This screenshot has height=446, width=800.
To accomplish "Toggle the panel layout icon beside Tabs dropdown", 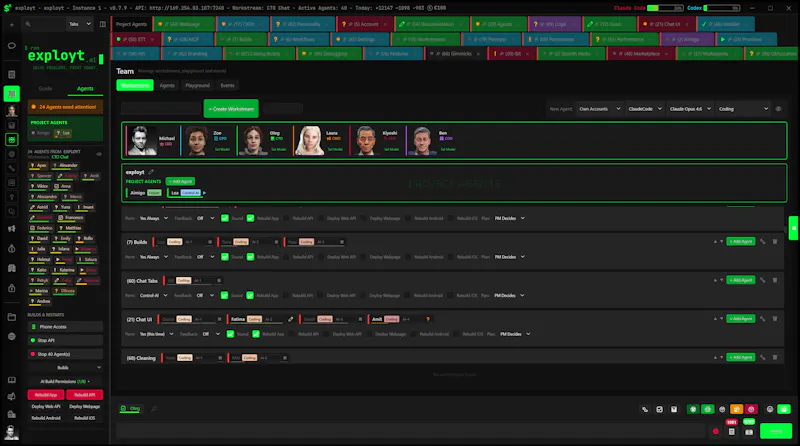I will pos(103,24).
